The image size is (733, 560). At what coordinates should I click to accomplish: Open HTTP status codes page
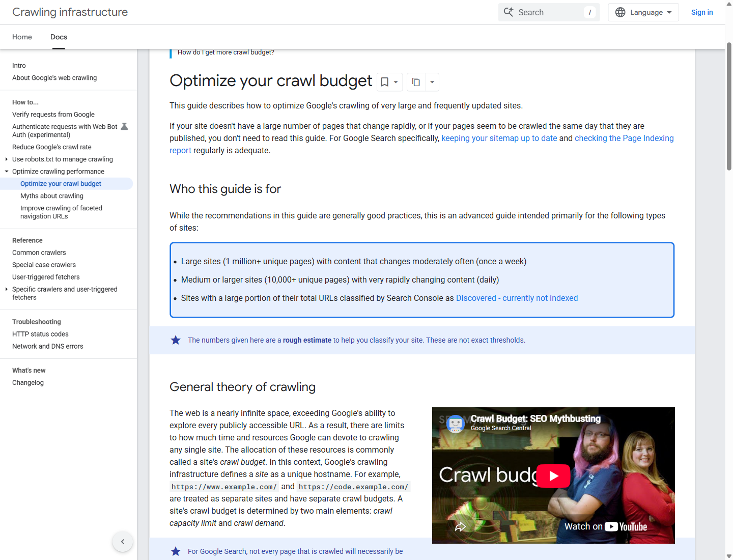point(40,334)
